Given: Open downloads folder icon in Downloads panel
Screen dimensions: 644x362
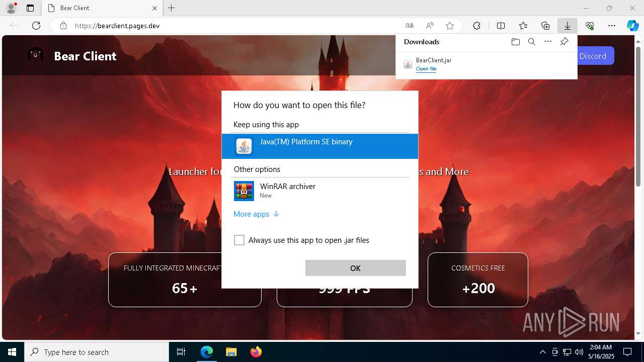Looking at the screenshot, I should (515, 42).
